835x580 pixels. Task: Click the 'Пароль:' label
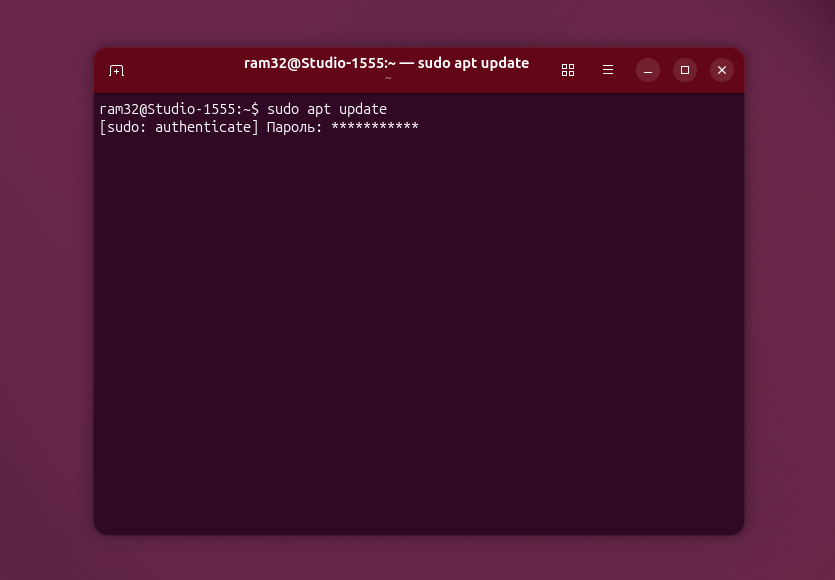(294, 127)
